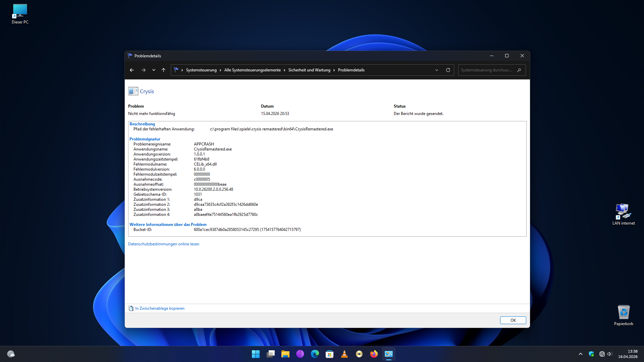Screen dimensions: 644x362
Task: Launch Microsoft Edge from taskbar
Action: pos(315,354)
